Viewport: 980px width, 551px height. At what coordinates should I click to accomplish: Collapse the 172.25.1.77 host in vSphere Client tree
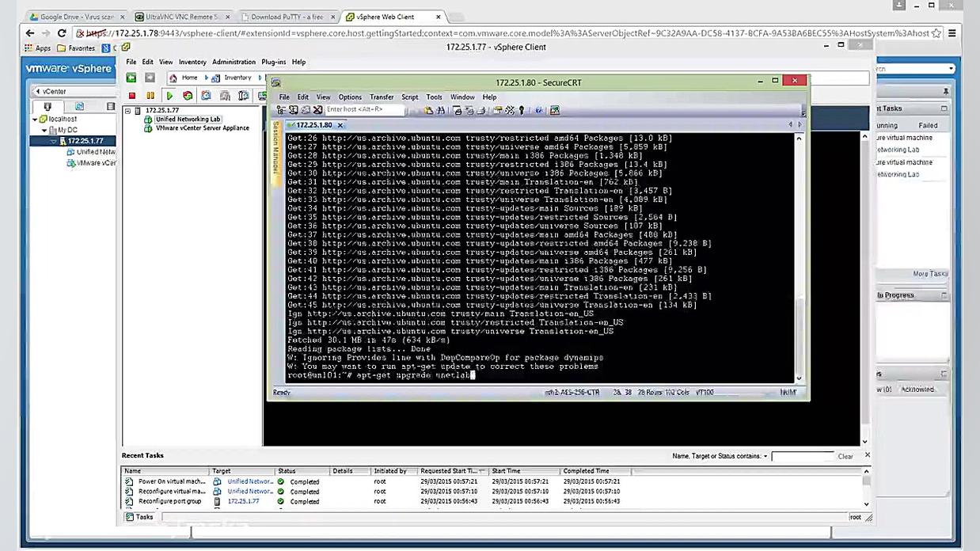click(128, 111)
